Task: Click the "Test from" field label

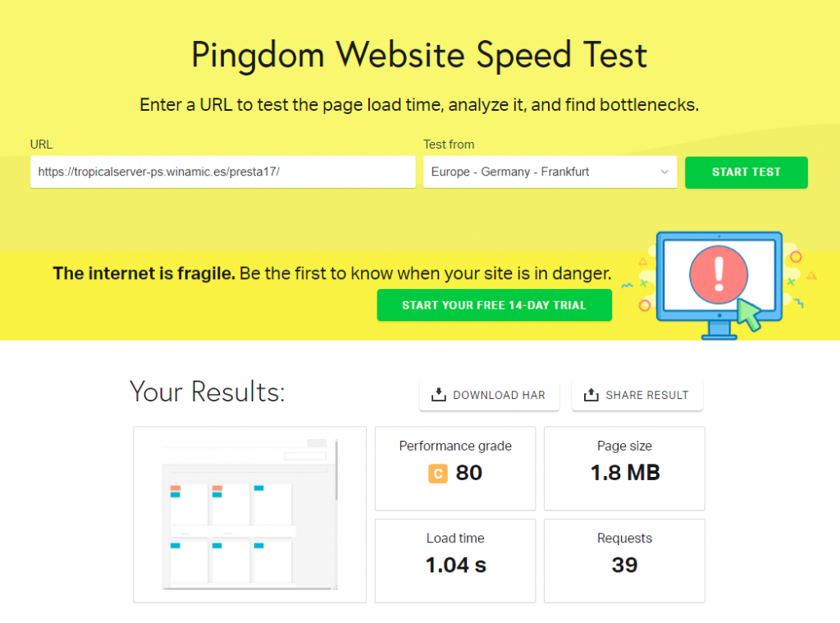Action: coord(449,144)
